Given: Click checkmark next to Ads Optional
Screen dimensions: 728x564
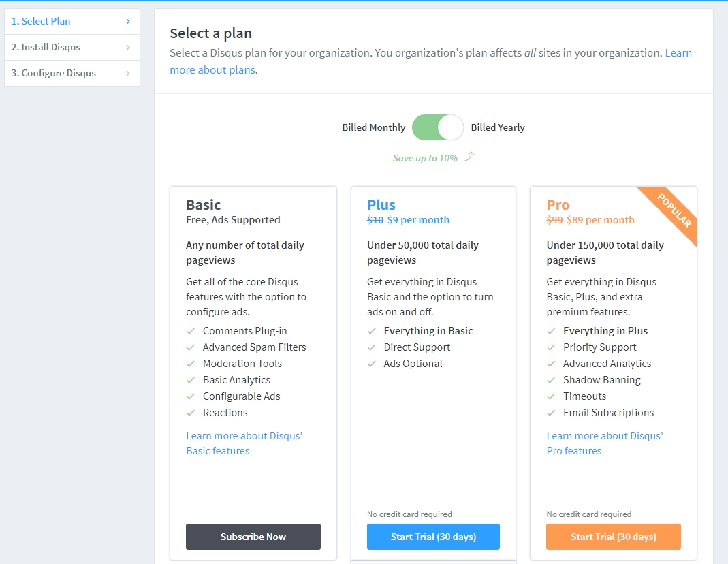Looking at the screenshot, I should click(371, 364).
